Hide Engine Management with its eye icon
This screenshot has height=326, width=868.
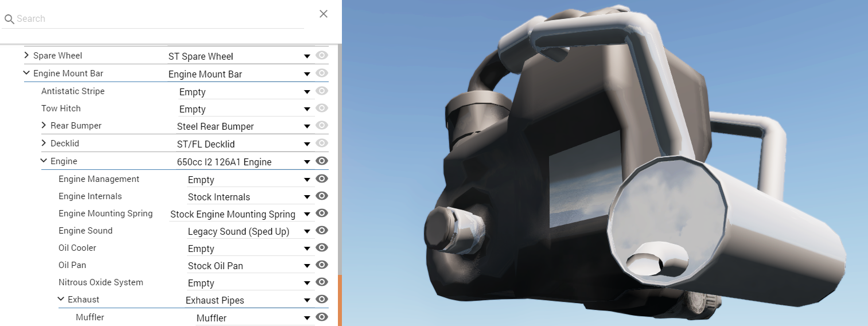[x=322, y=178]
